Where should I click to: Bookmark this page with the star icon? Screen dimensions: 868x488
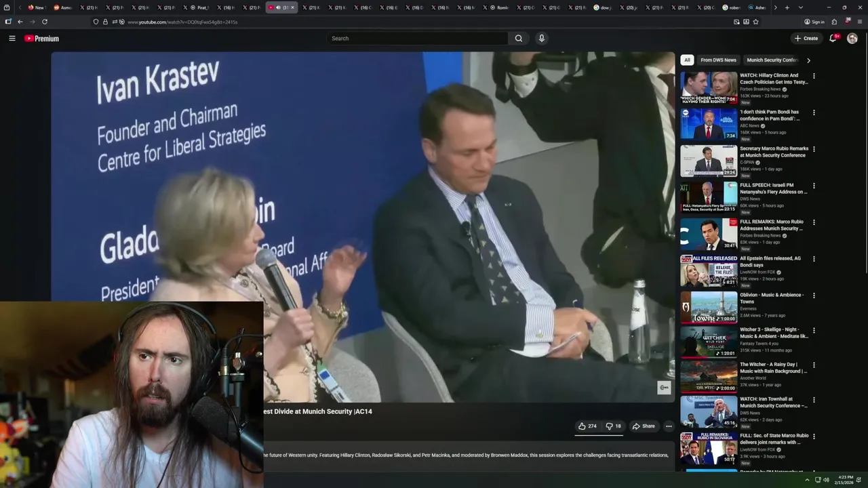pyautogui.click(x=755, y=22)
